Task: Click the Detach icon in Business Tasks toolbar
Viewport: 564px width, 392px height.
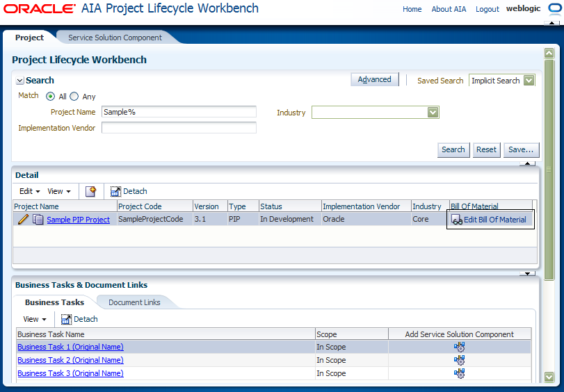Action: tap(66, 319)
